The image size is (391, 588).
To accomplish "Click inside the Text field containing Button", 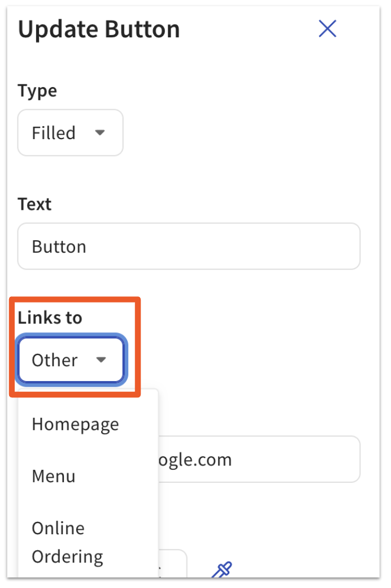I will (189, 246).
